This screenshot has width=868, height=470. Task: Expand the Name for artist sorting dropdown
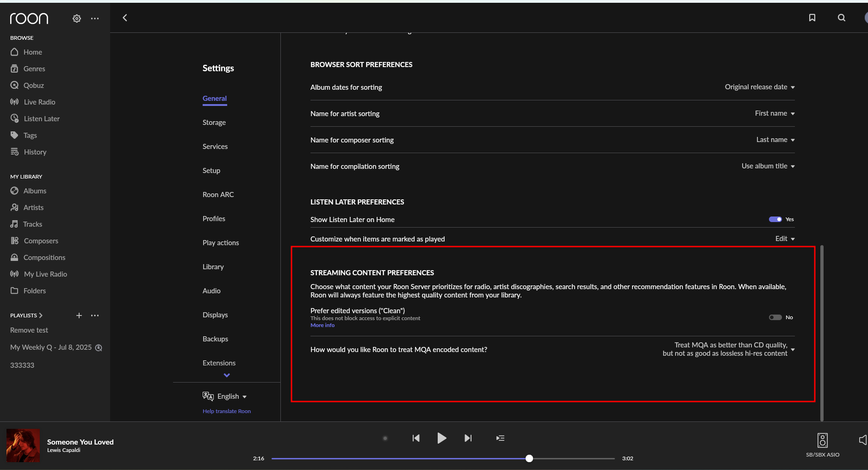775,113
